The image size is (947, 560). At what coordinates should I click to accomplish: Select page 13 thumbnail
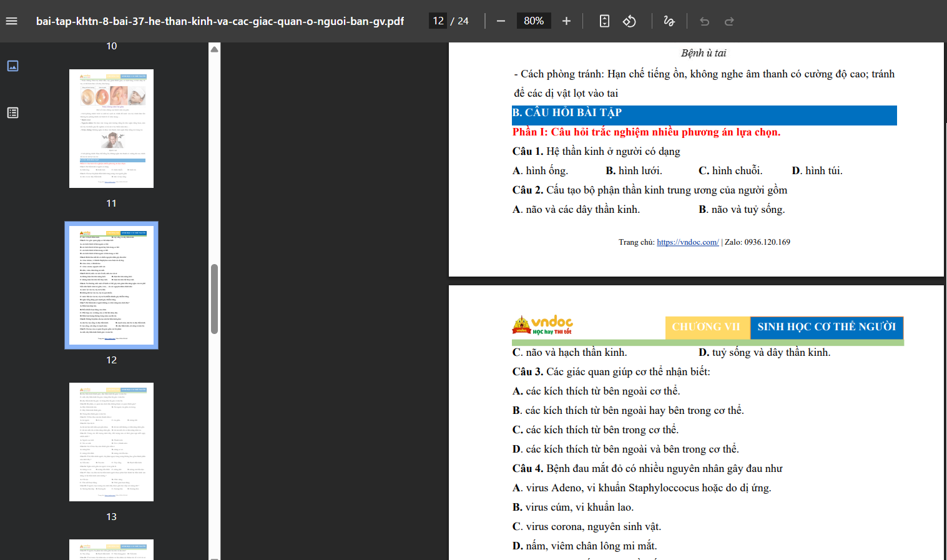click(x=111, y=442)
